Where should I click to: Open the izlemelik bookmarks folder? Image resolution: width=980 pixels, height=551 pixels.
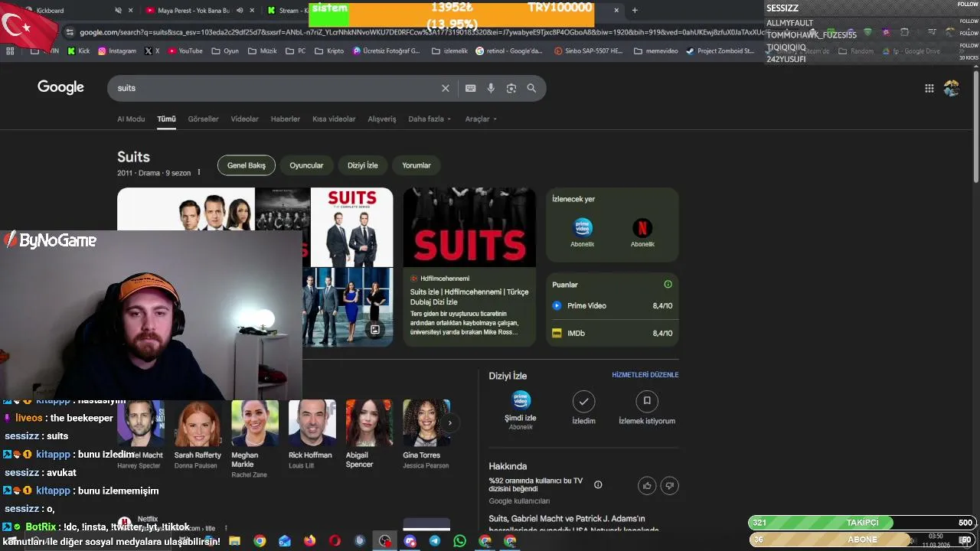point(449,51)
